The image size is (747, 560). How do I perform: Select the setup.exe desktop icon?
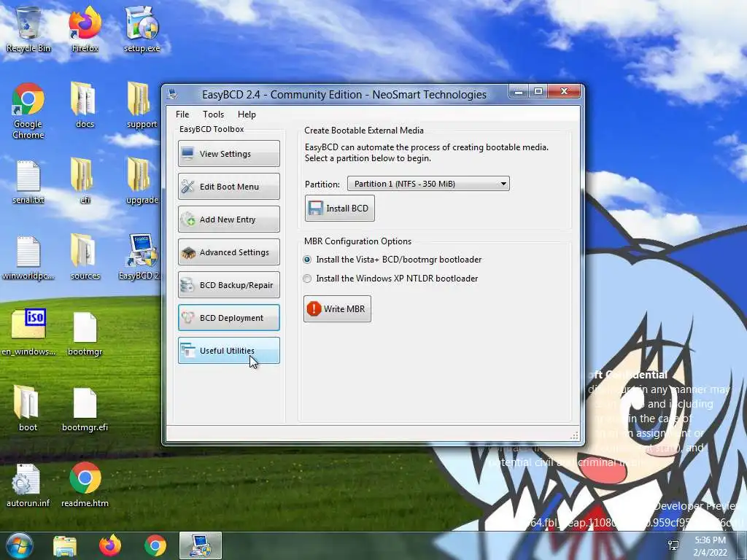click(x=142, y=29)
